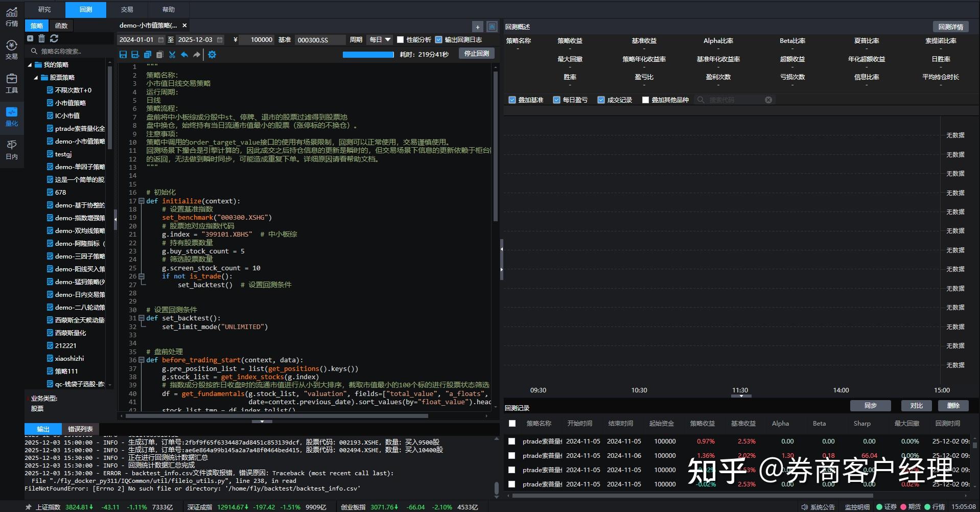This screenshot has width=980, height=512.
Task: Switch to the 函数 panel tab
Action: (x=61, y=26)
